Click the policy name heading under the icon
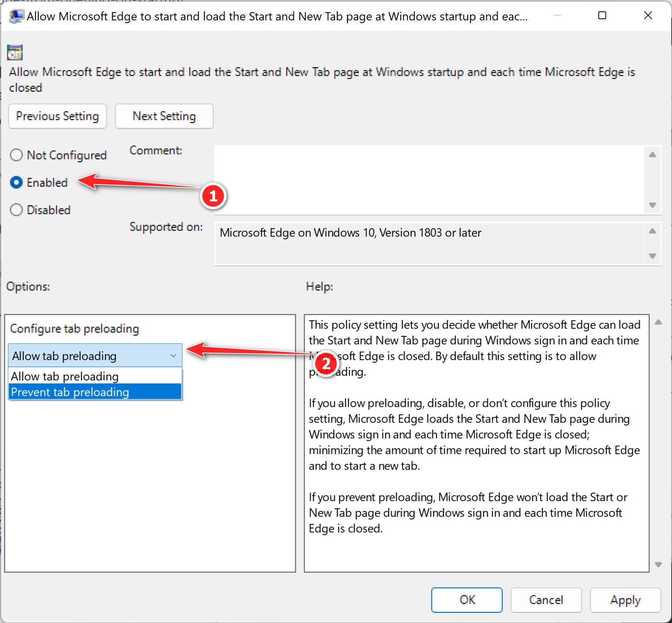672x623 pixels. click(322, 80)
